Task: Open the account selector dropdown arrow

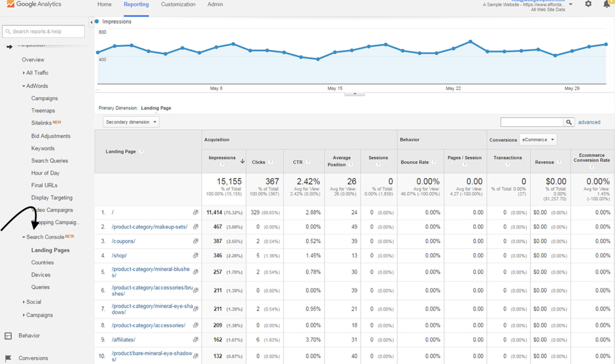Action: pos(570,4)
